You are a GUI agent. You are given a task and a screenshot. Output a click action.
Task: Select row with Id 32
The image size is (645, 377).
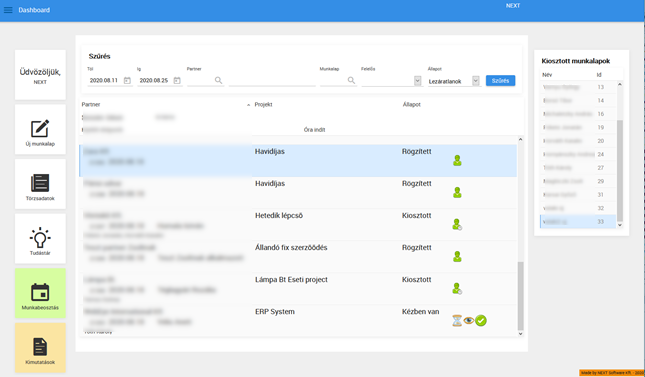[578, 208]
